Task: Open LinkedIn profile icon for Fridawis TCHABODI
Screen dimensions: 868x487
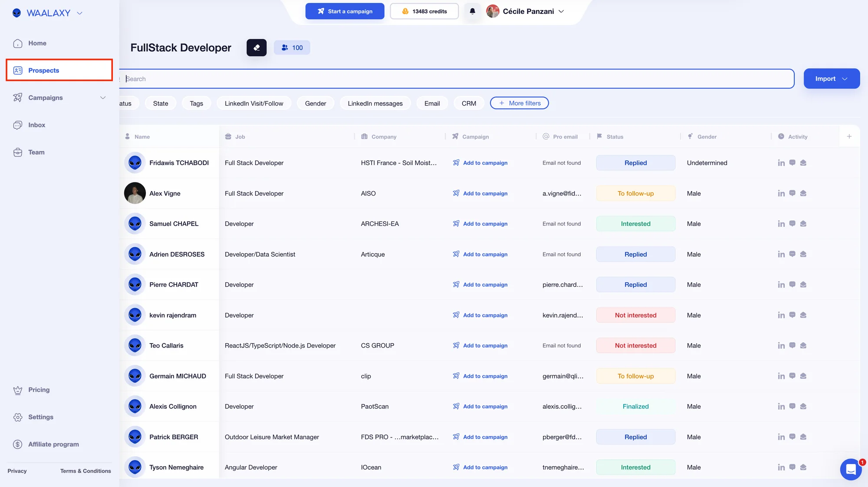Action: [x=781, y=163]
